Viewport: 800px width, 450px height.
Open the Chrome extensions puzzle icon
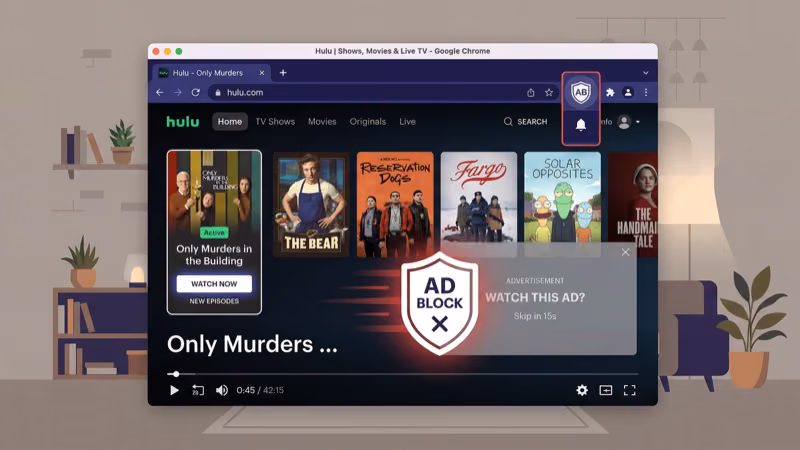tap(610, 92)
